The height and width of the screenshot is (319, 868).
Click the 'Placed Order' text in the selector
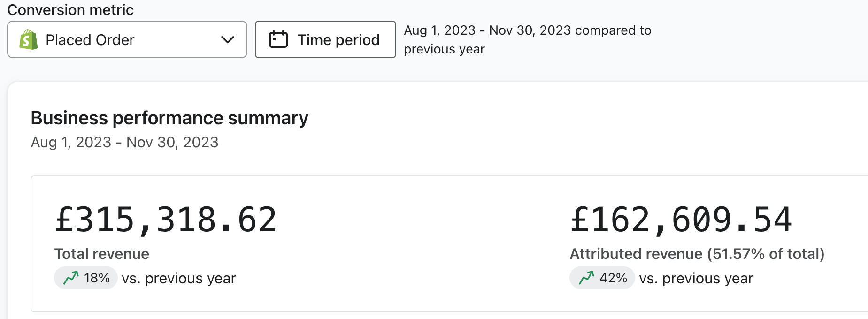pyautogui.click(x=90, y=40)
